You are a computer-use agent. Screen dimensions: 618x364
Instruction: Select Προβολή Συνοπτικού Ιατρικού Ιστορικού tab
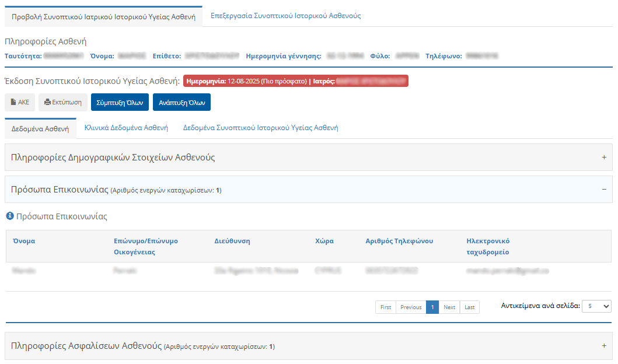[x=103, y=17]
